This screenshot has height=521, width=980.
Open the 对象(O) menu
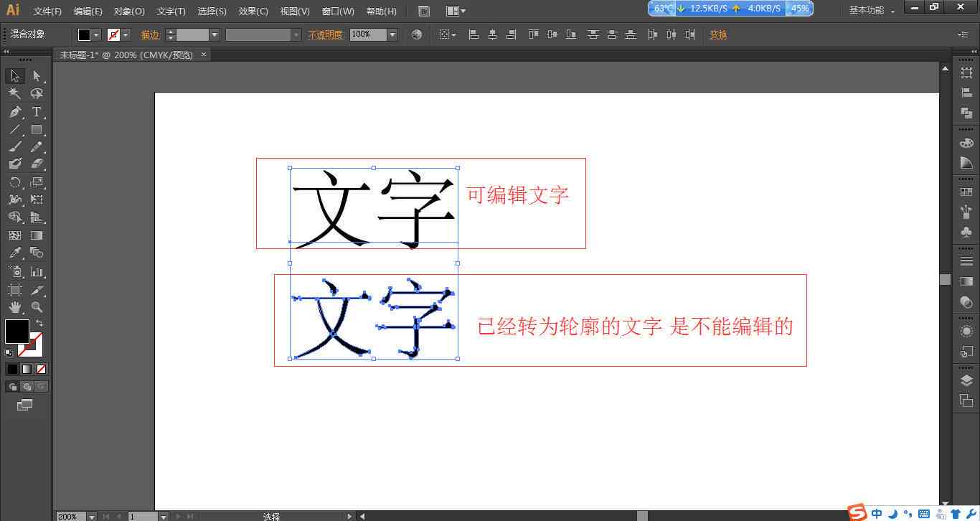(129, 11)
